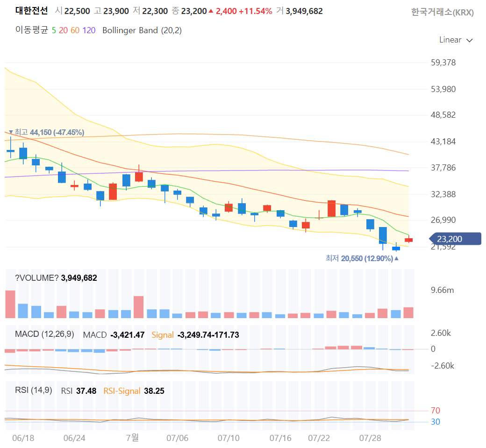Screen dimensions: 486x448
Task: Click the 시 22,500 opening price
Action: (72, 11)
